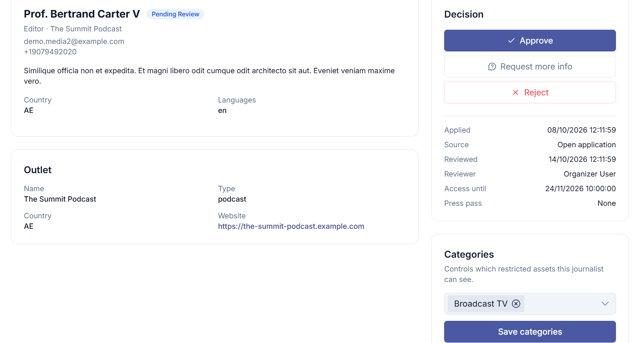This screenshot has height=343, width=644.
Task: Click the Broadcast TV tag label
Action: pyautogui.click(x=480, y=304)
